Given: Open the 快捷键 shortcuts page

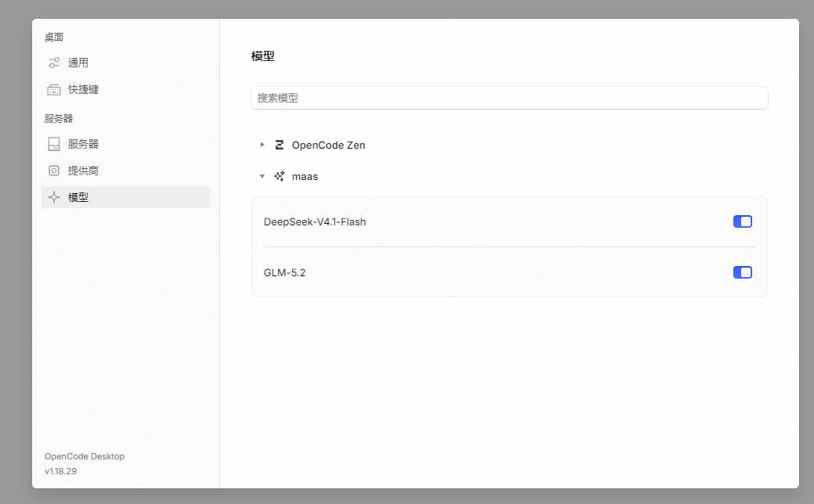Looking at the screenshot, I should [x=126, y=90].
